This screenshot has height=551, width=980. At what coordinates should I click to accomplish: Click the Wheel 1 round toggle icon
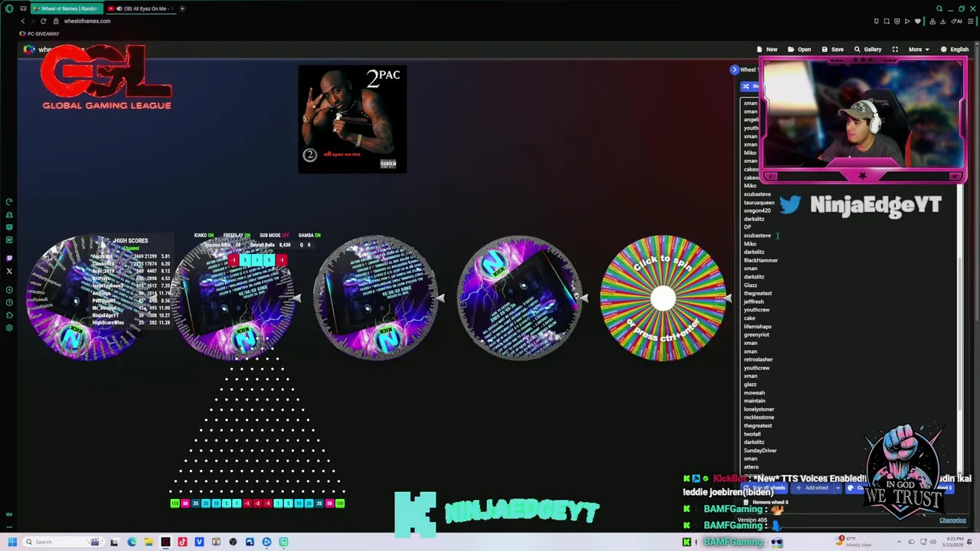pyautogui.click(x=734, y=70)
